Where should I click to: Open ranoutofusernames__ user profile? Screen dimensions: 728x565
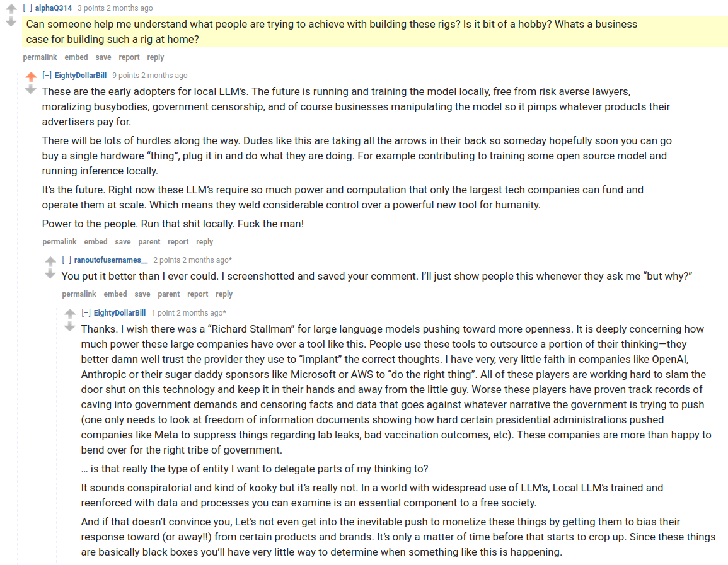pyautogui.click(x=111, y=260)
